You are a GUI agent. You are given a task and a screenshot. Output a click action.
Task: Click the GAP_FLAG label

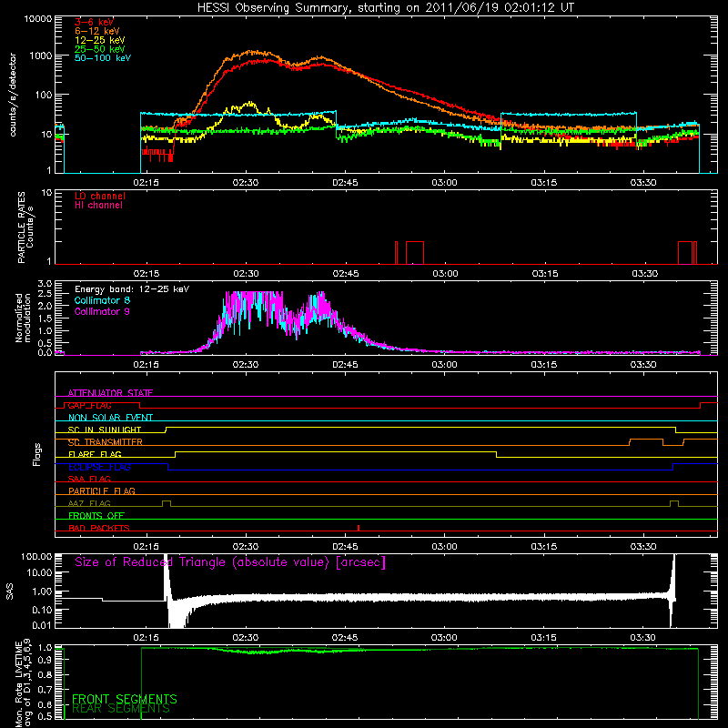(x=89, y=405)
